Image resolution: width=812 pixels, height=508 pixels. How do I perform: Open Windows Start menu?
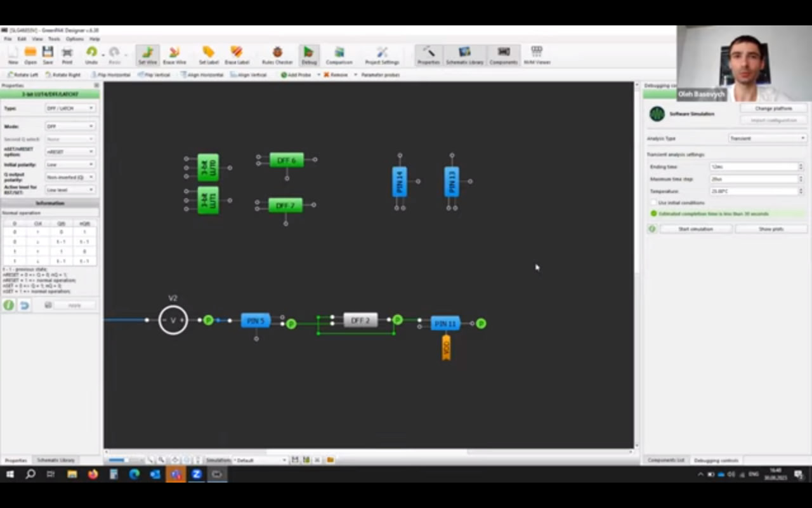10,474
